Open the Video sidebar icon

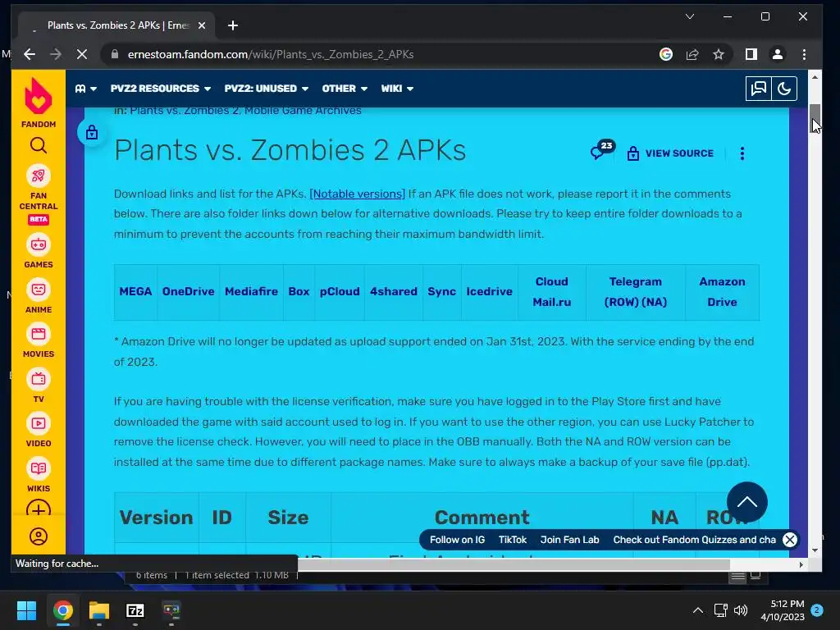pos(38,424)
